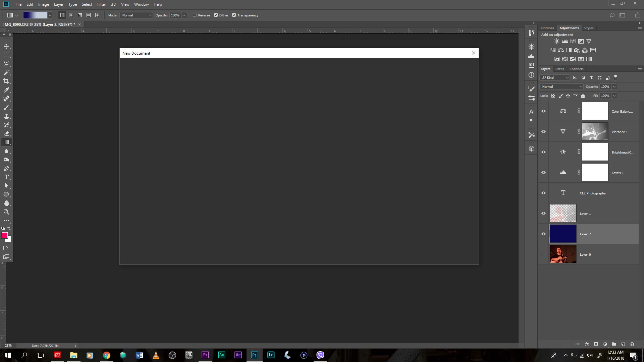Select the Eyedropper tool
The height and width of the screenshot is (362, 644).
(x=6, y=90)
